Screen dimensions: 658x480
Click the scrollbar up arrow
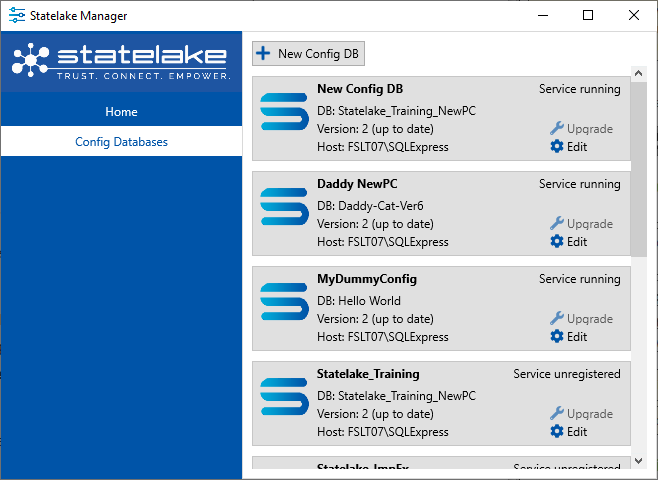coord(639,73)
